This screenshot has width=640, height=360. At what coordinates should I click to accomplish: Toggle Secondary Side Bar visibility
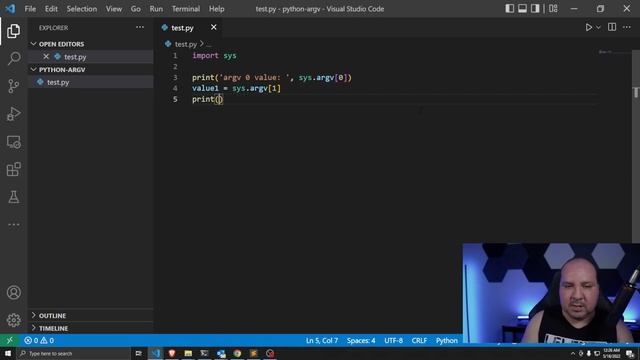click(x=535, y=9)
